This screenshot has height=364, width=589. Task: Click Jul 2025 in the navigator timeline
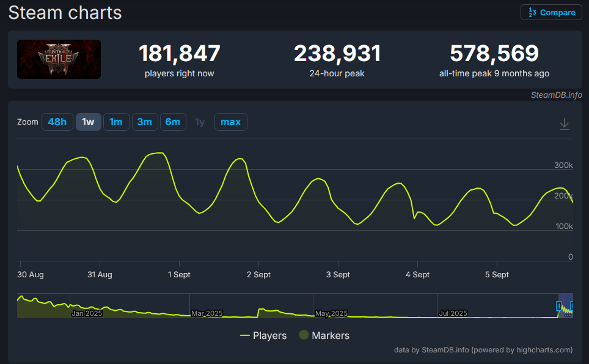[x=453, y=313]
